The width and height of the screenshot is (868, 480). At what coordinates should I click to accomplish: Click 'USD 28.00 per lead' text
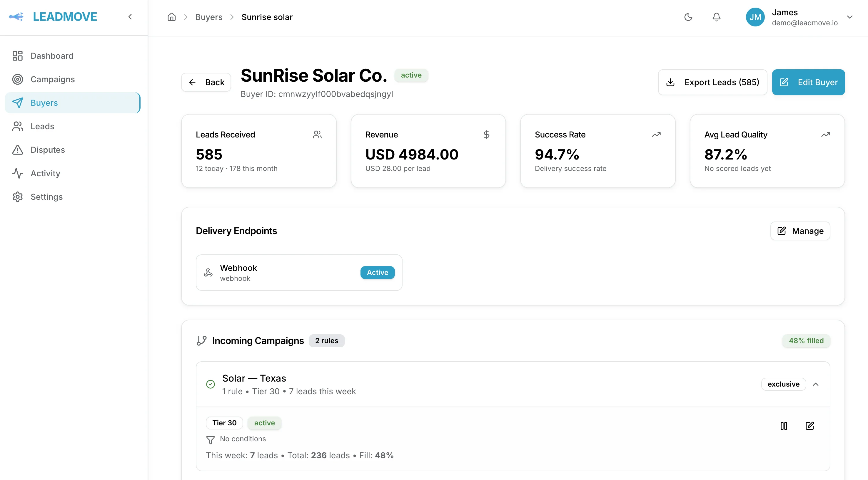pos(398,168)
